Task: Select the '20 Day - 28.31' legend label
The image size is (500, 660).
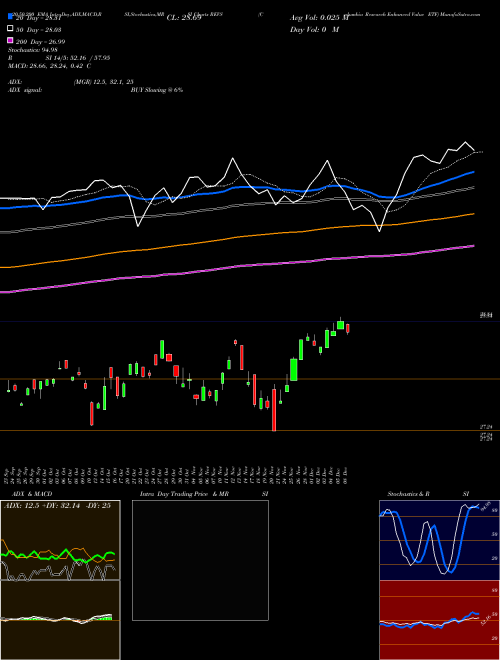Action: pyautogui.click(x=38, y=18)
